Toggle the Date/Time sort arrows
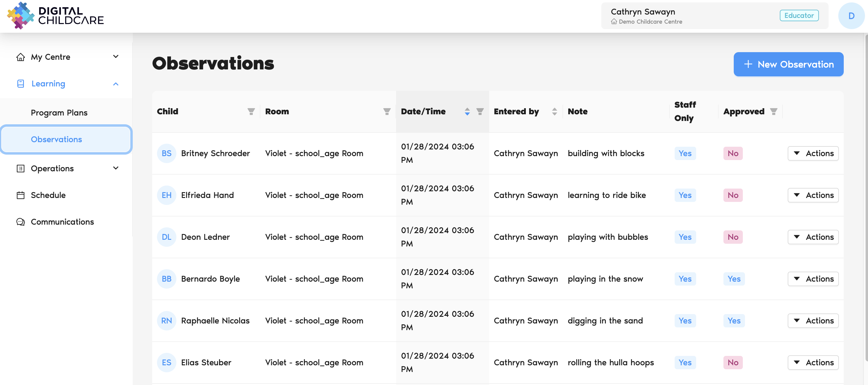868x385 pixels. click(467, 112)
